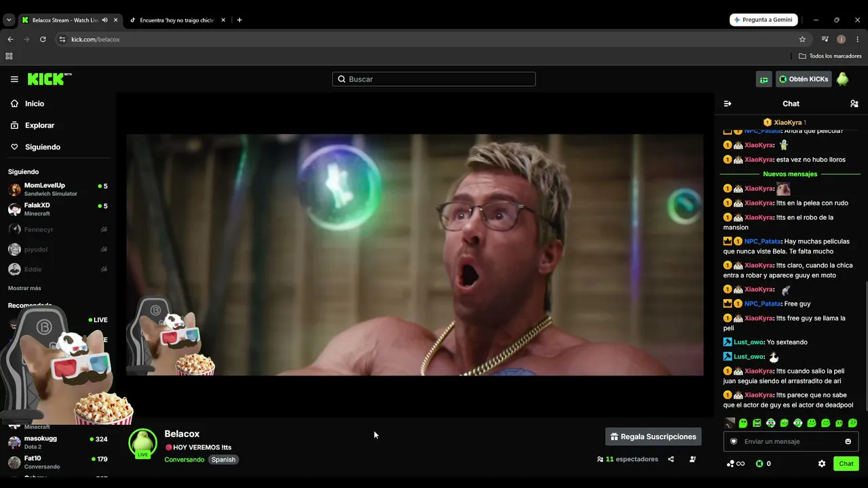Click the Spanish language tag
Screen dimensions: 868x488
[x=223, y=460]
